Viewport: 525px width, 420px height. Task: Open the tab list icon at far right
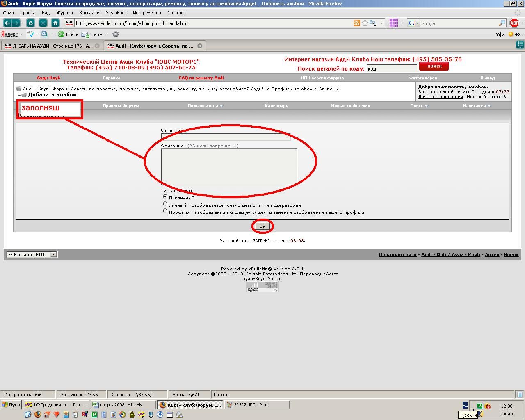(520, 46)
